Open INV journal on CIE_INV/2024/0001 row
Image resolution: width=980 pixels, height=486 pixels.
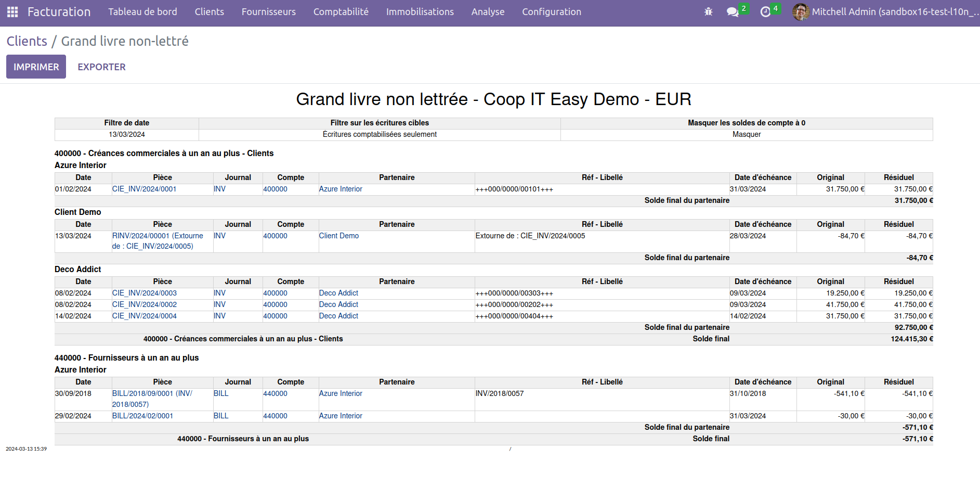pos(220,189)
